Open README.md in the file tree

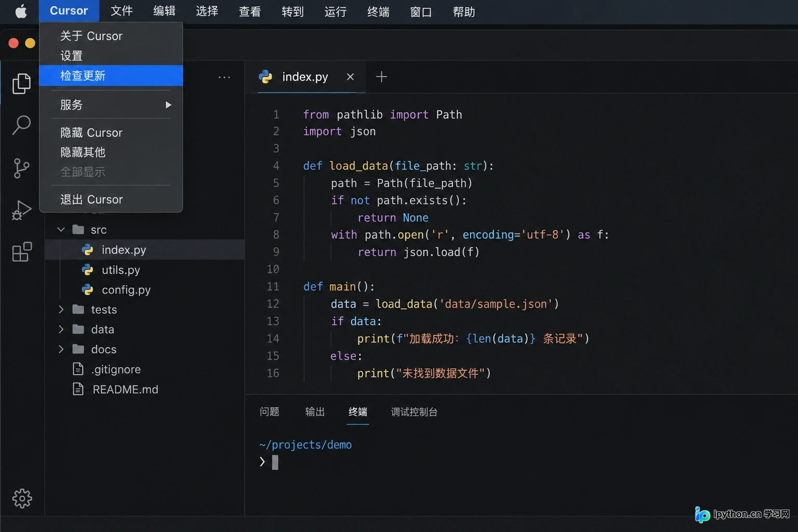click(125, 389)
